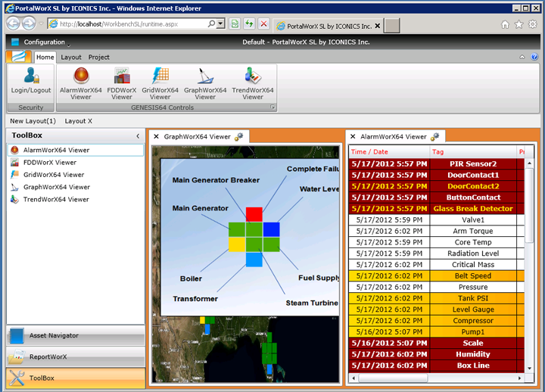Open TrendWorX64 Viewer from the ribbon
Image resolution: width=545 pixels, height=392 pixels.
[253, 83]
